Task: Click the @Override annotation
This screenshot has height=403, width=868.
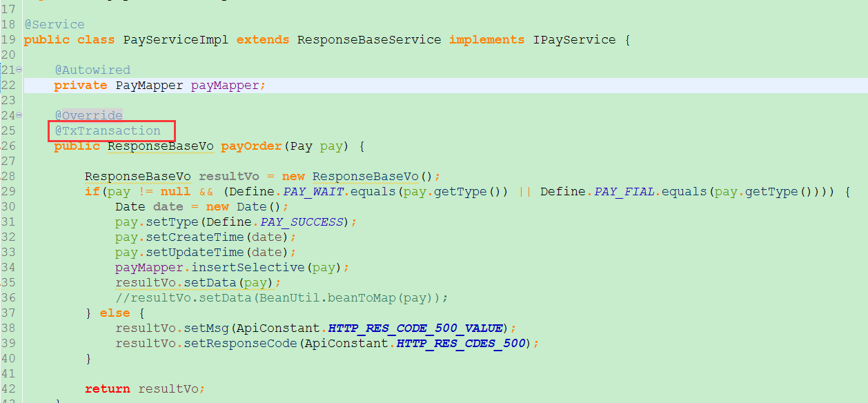Action: tap(88, 115)
